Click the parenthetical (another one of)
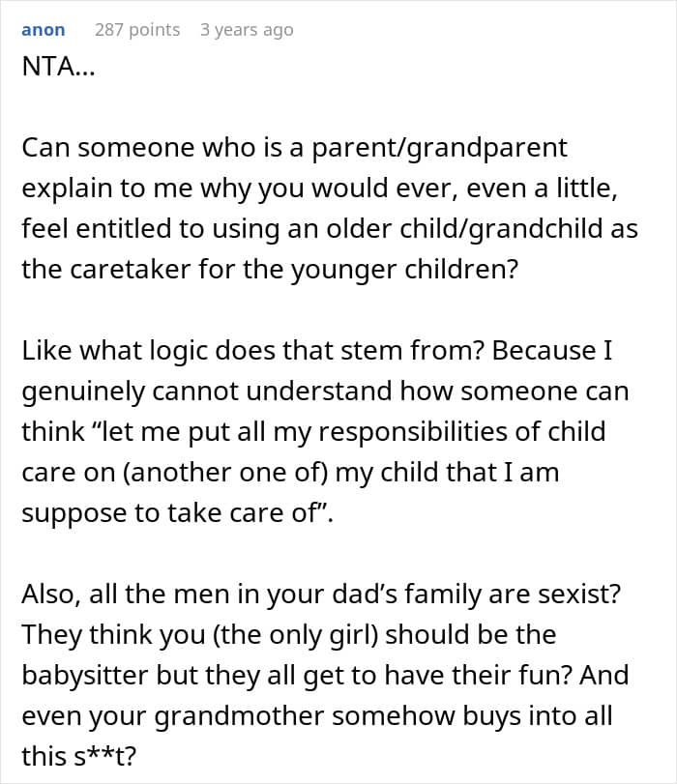Viewport: 677px width, 784px height. click(x=225, y=473)
